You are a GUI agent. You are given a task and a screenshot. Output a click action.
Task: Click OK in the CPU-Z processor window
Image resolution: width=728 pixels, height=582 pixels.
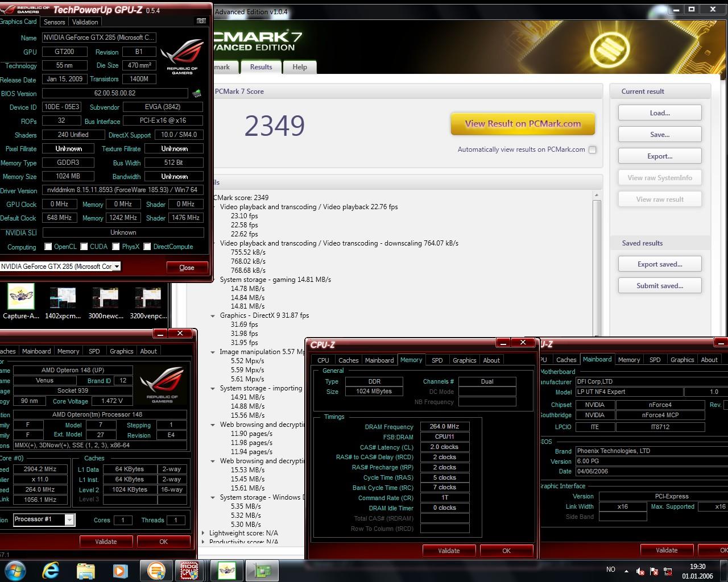pos(163,542)
